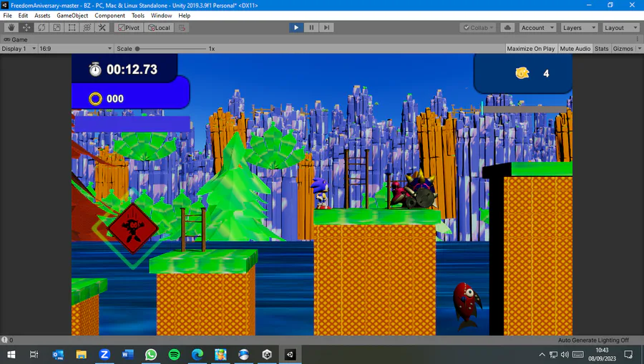Step one frame forward
This screenshot has width=644, height=364.
[x=326, y=27]
